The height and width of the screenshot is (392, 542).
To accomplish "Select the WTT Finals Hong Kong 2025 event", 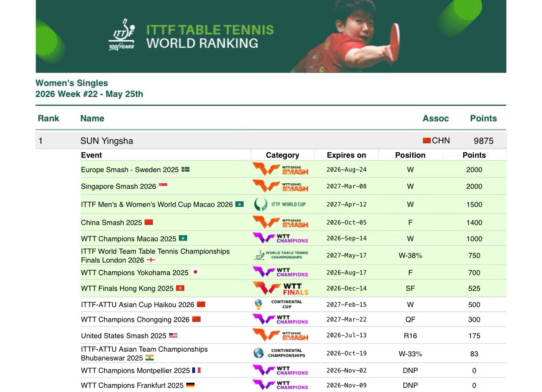I will pyautogui.click(x=127, y=288).
